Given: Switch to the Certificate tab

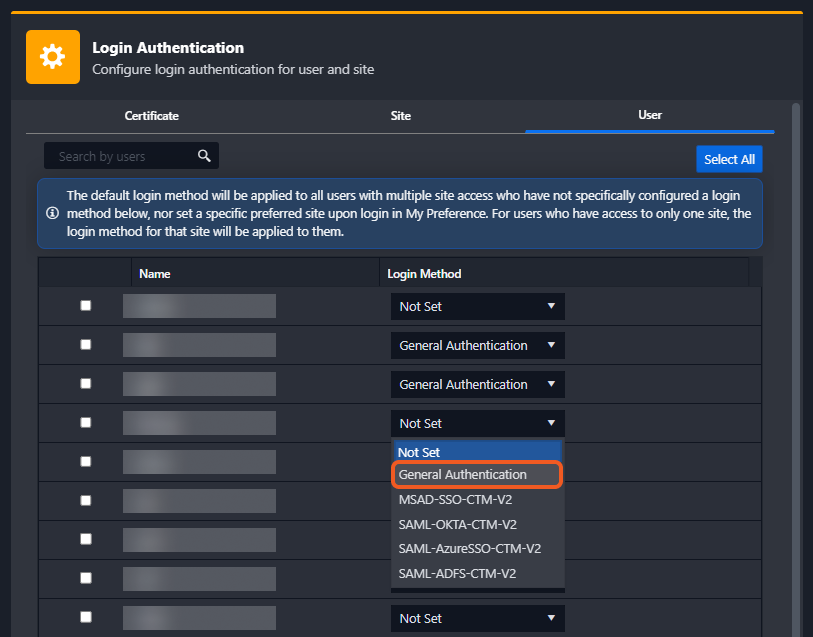Looking at the screenshot, I should coord(151,116).
